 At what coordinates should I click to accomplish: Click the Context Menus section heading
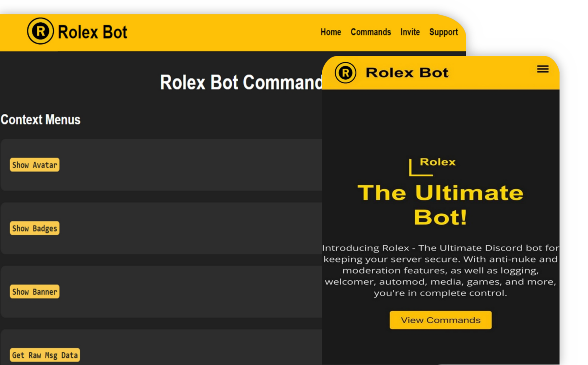41,120
